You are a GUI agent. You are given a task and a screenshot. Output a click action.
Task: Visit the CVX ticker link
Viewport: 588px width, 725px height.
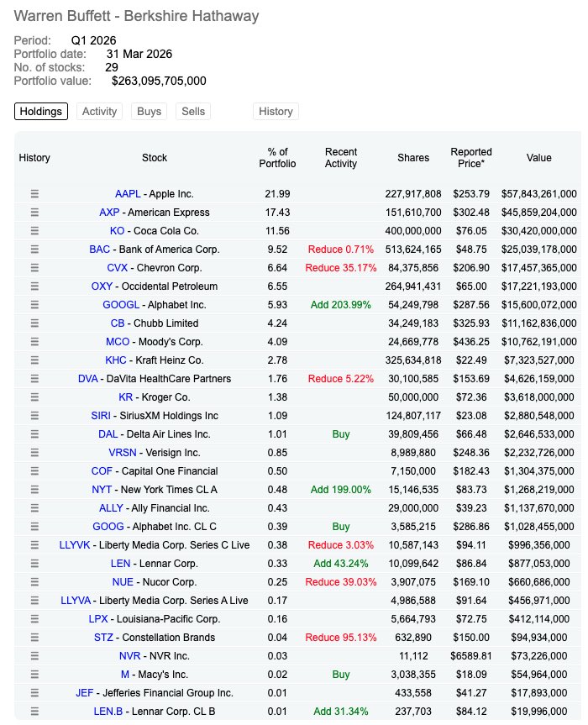[x=117, y=268]
